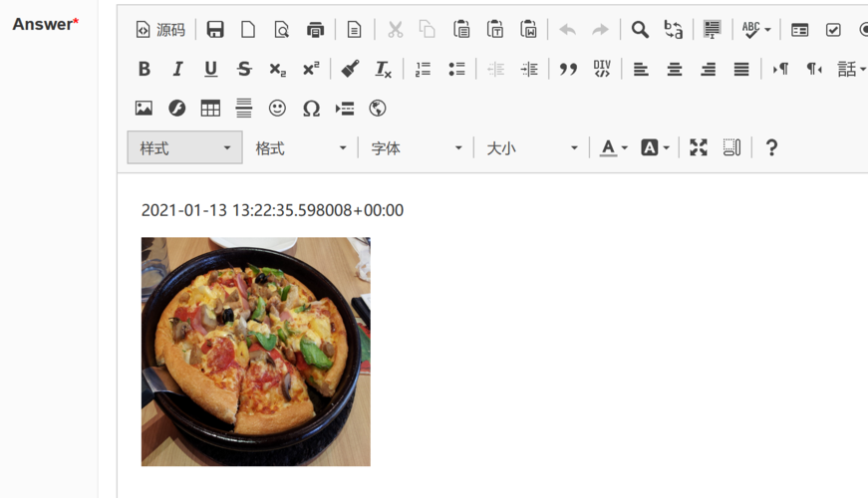Click the Remove Format icon
This screenshot has width=868, height=498.
point(383,69)
